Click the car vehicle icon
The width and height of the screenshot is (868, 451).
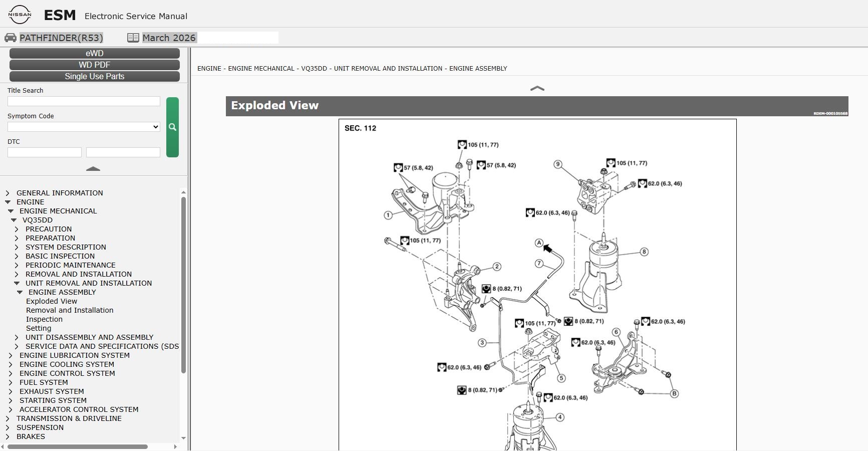[x=10, y=38]
